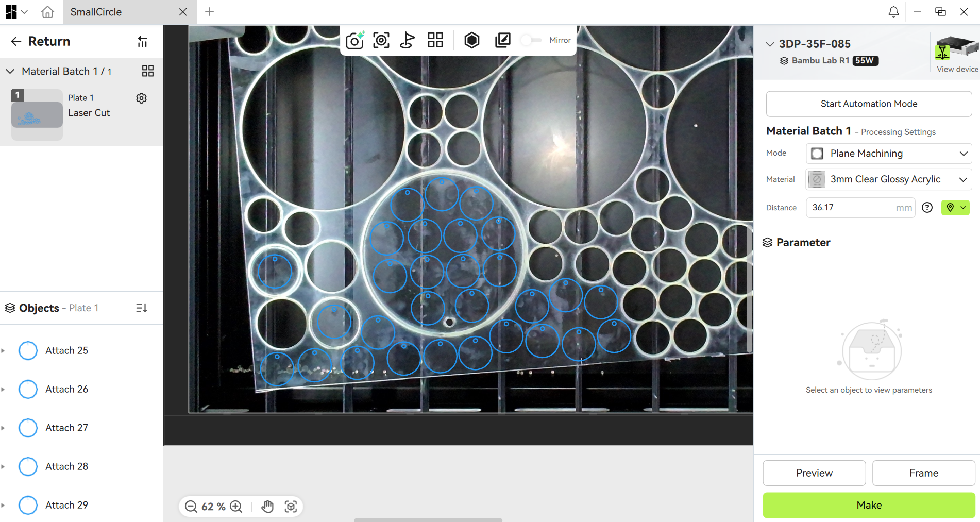Screen dimensions: 980x522
Task: Select the hand pan tool
Action: click(x=267, y=507)
